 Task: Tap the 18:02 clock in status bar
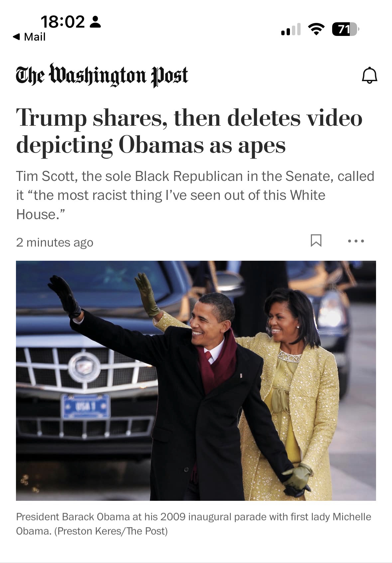[x=63, y=22]
